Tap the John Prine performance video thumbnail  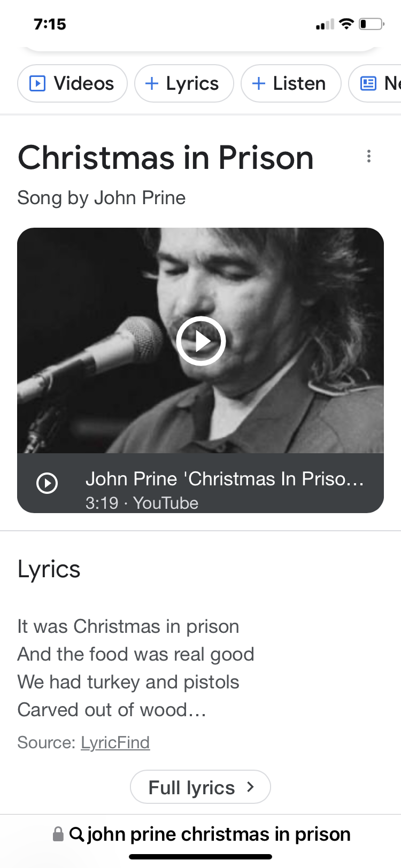pos(200,341)
